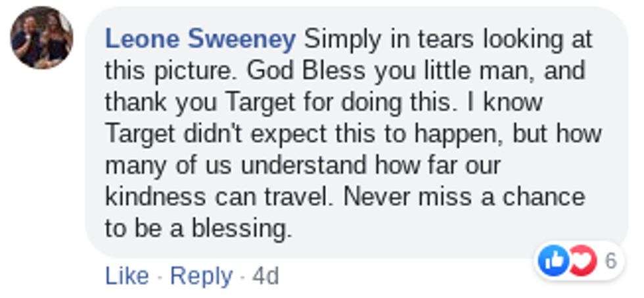644x298 pixels.
Task: Click the blue thumbs-up reaction icon
Action: click(553, 261)
